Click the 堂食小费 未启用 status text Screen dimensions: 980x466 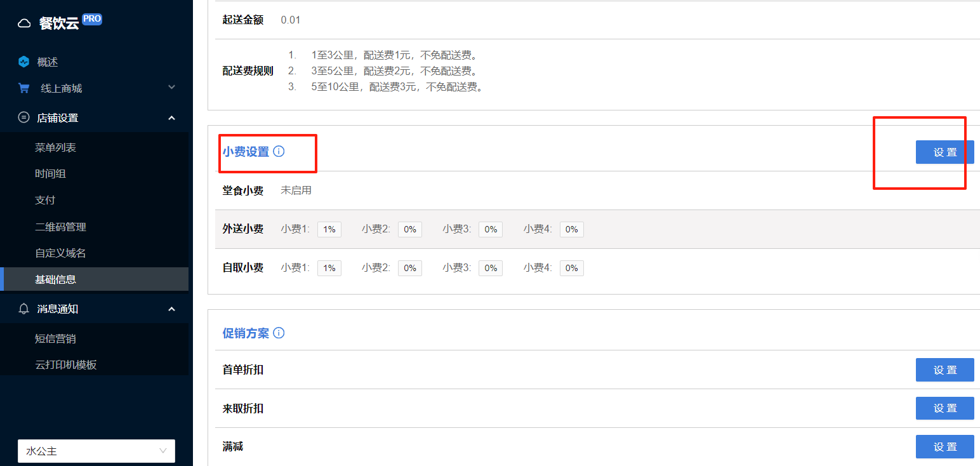(x=296, y=190)
